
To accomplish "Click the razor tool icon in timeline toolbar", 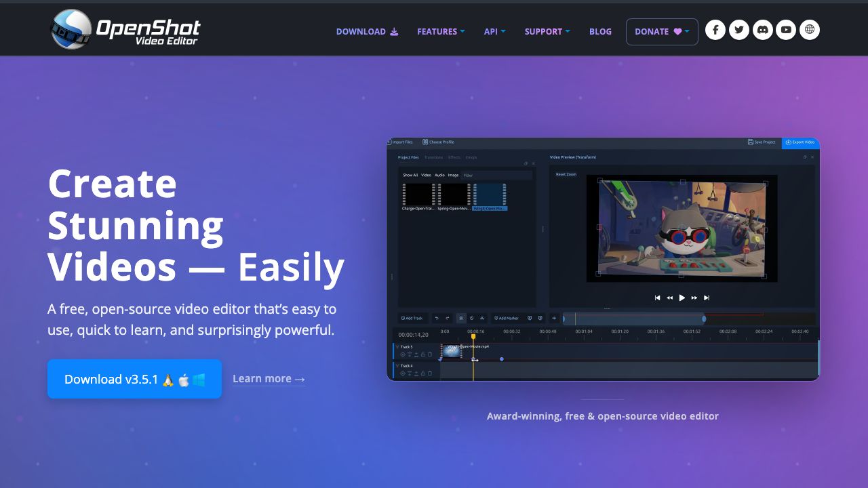I will pyautogui.click(x=482, y=318).
